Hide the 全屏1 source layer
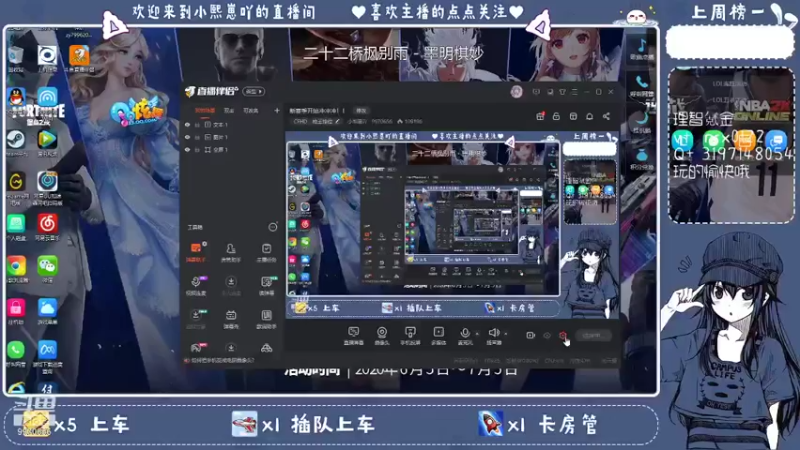The height and width of the screenshot is (450, 800). pyautogui.click(x=187, y=150)
